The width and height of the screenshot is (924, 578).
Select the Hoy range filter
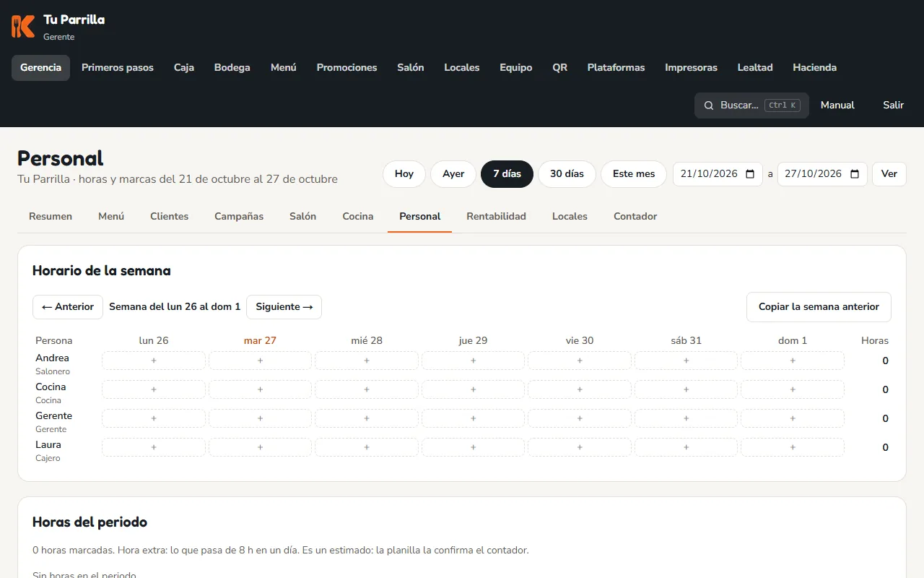(x=404, y=174)
